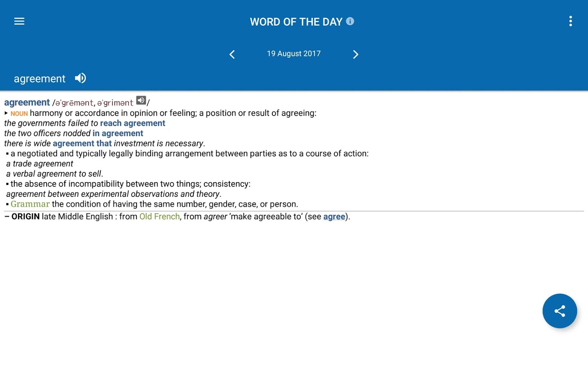Screen dimensions: 588x369
Task: Collapse the noun sense triangle marker
Action: (x=6, y=113)
